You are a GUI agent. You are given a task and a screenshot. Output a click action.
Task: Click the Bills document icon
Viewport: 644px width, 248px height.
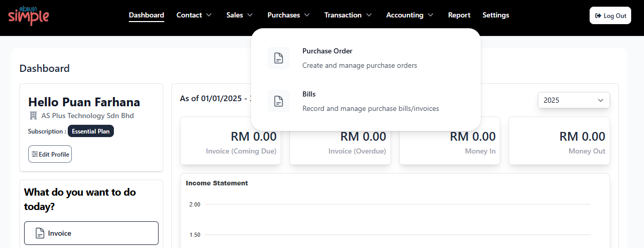point(279,101)
